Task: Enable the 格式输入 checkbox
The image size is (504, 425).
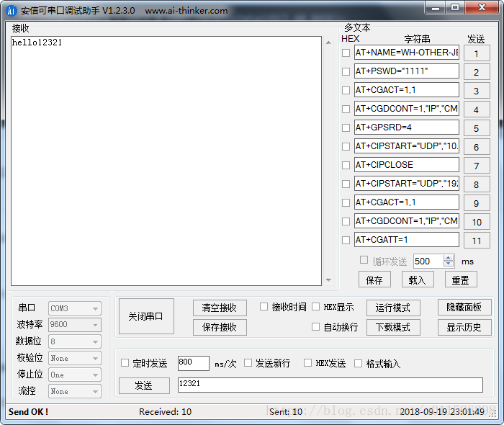Action: point(358,364)
